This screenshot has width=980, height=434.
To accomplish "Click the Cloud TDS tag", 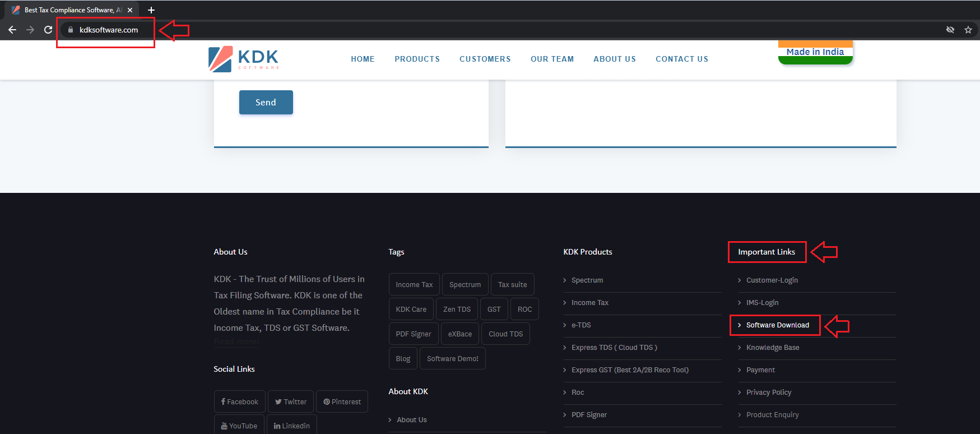I will pos(506,334).
